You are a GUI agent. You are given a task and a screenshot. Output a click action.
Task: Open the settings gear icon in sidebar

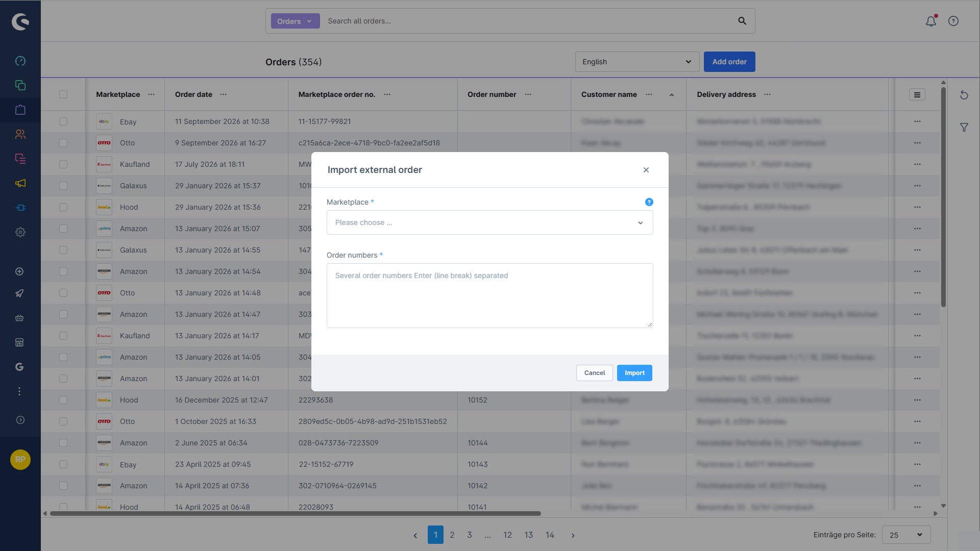tap(20, 232)
